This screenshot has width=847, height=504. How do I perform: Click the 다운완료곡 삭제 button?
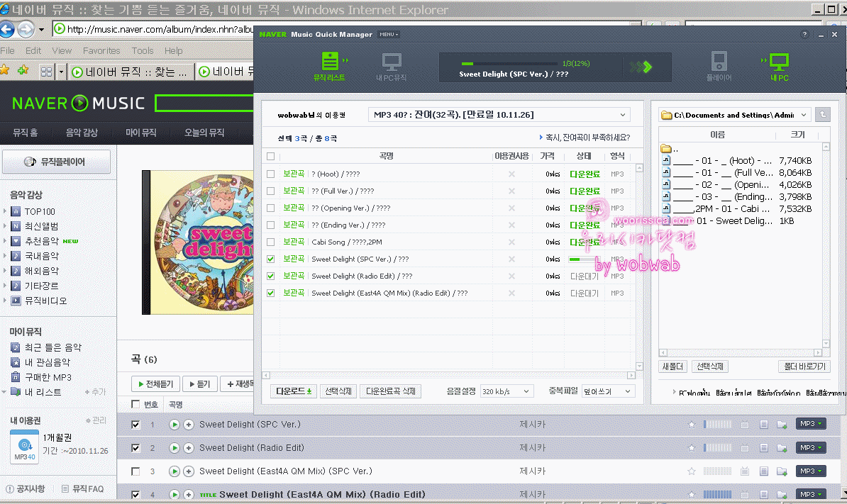tap(391, 391)
